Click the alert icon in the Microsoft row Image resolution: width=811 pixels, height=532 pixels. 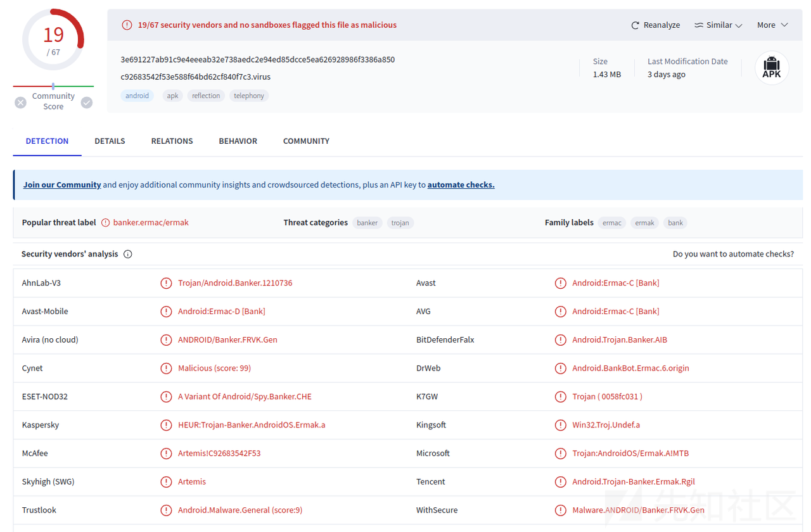pos(560,453)
